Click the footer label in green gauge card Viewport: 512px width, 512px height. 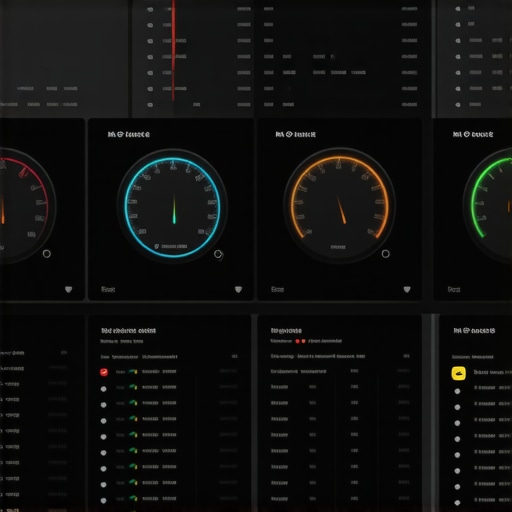click(x=454, y=289)
